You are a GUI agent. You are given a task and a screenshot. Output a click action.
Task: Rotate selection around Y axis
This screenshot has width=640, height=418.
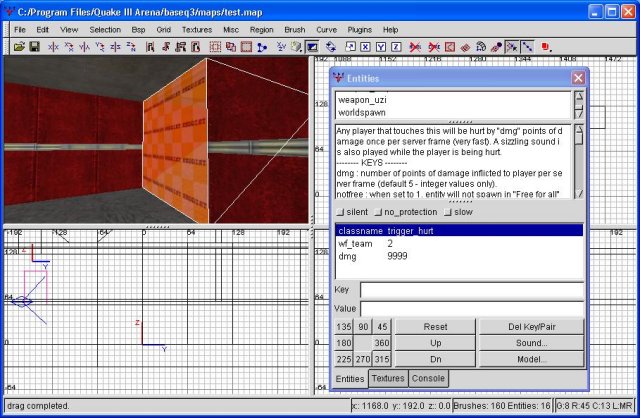[100, 47]
